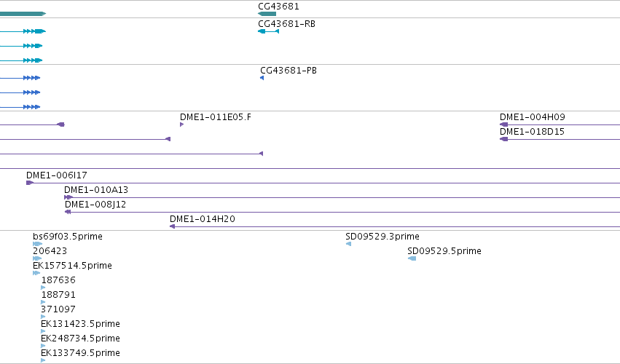620x364 pixels.
Task: Click the DME1-006I17 purple start glyph
Action: 30,183
